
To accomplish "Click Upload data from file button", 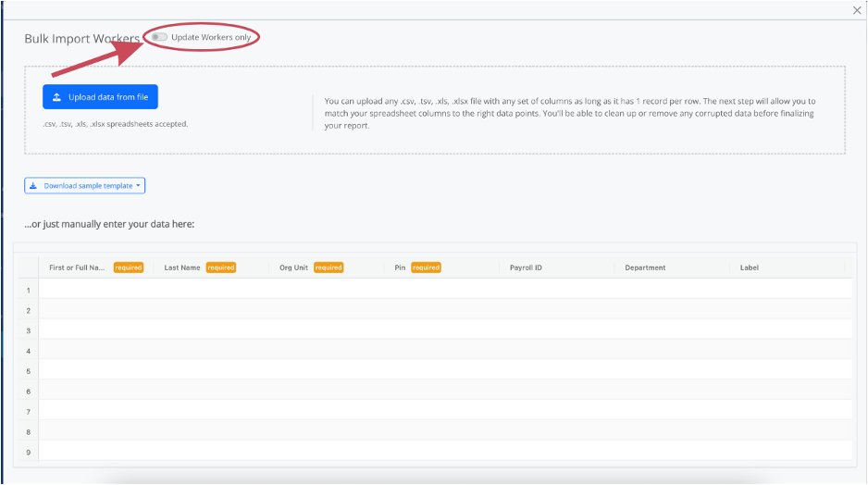I will (x=100, y=97).
